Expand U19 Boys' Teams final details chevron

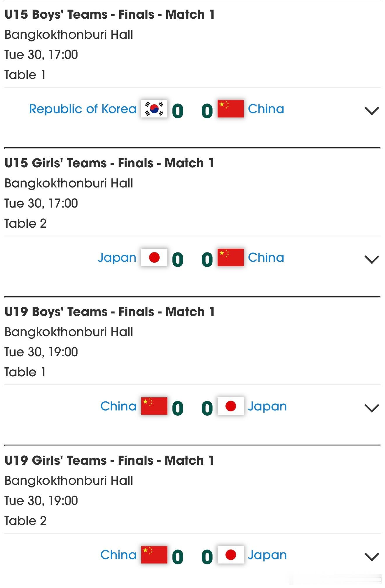(372, 408)
